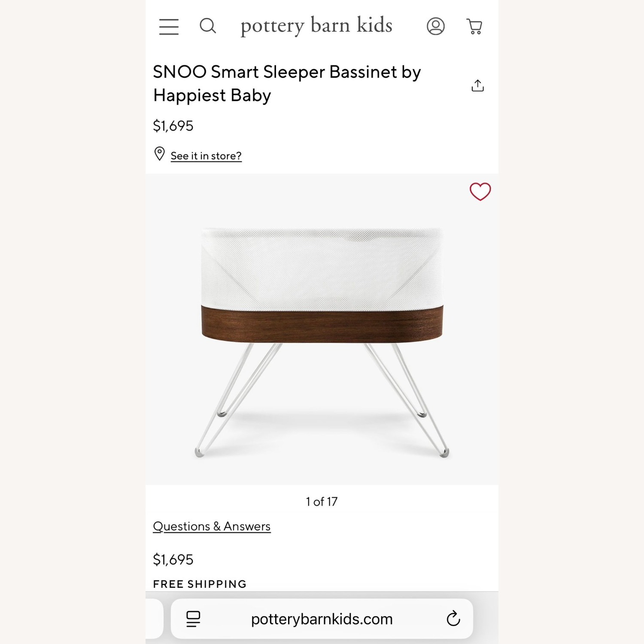Open the hamburger navigation menu

168,26
